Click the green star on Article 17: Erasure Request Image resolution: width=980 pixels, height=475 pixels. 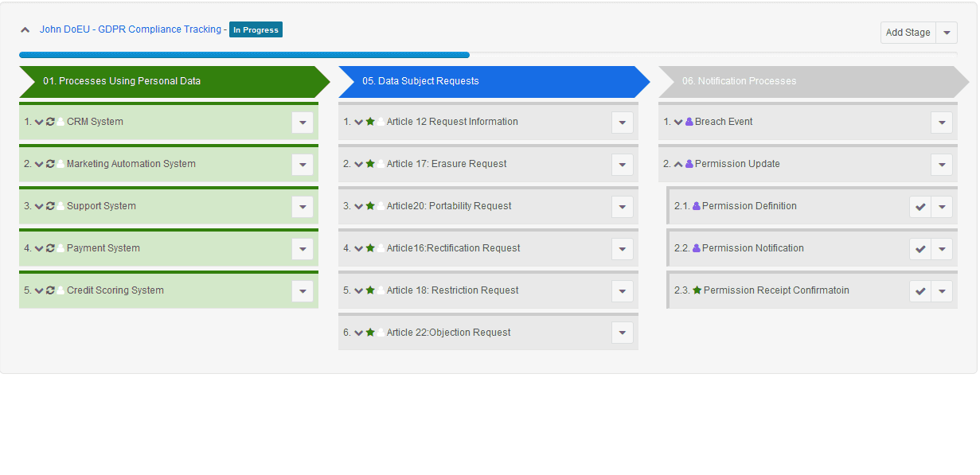(x=370, y=164)
